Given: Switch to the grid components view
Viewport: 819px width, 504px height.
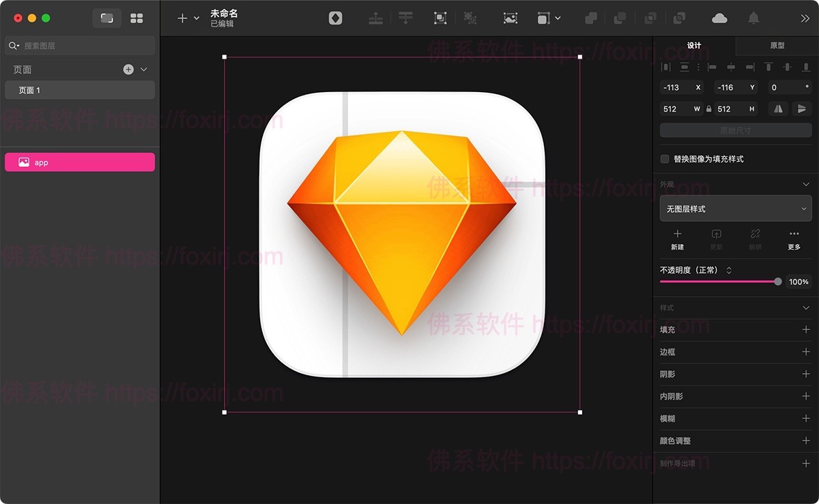Looking at the screenshot, I should tap(136, 18).
